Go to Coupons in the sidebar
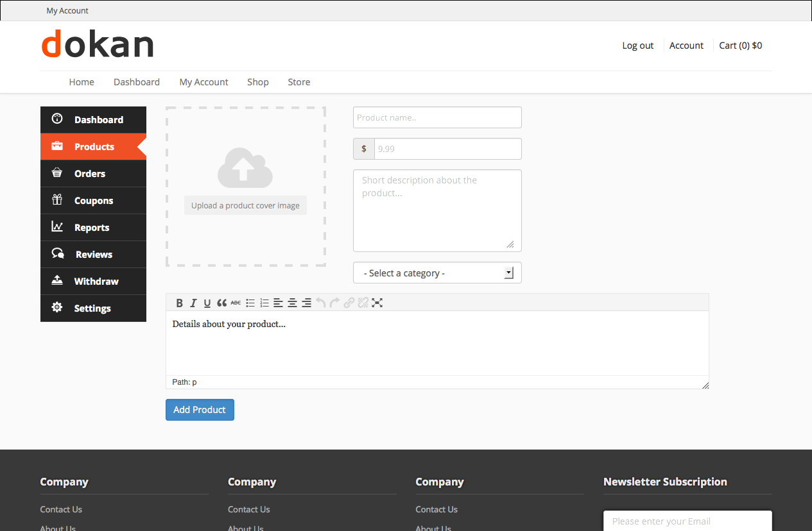 pyautogui.click(x=93, y=201)
